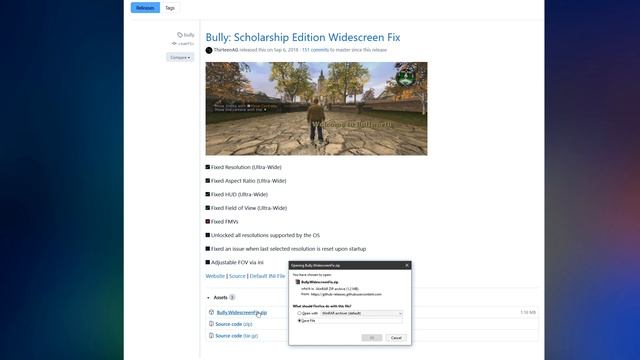This screenshot has height=360, width=640.
Task: Open the Source link
Action: pyautogui.click(x=237, y=276)
